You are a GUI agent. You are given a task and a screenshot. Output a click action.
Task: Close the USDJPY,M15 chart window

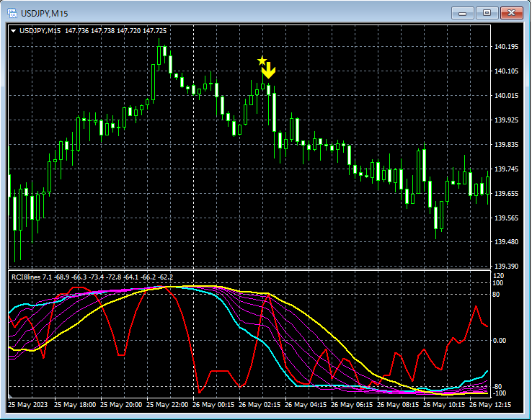[x=512, y=13]
